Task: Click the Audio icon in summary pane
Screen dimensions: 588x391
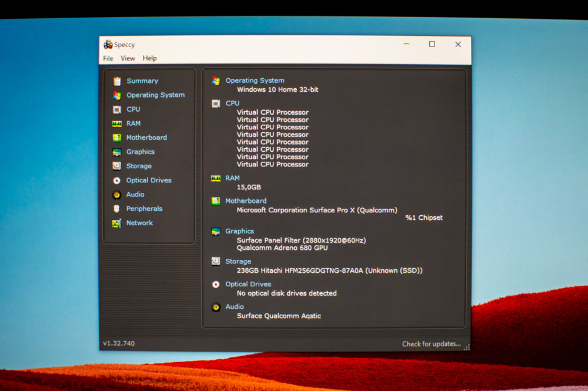Action: 216,307
